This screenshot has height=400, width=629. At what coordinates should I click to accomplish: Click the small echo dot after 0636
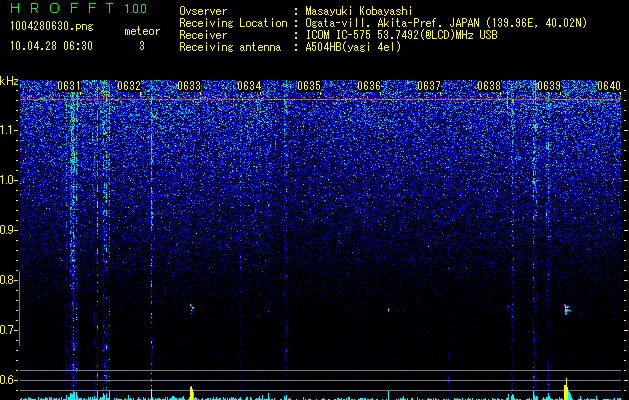pyautogui.click(x=388, y=310)
